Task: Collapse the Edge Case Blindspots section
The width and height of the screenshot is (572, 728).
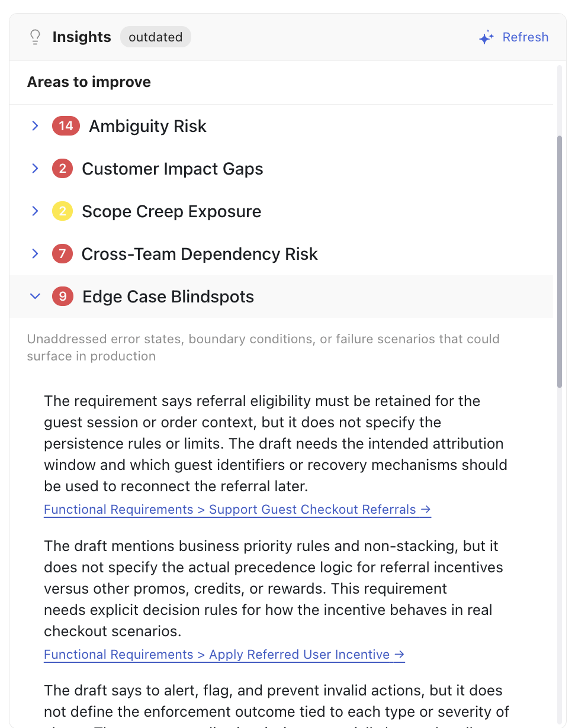Action: [35, 297]
